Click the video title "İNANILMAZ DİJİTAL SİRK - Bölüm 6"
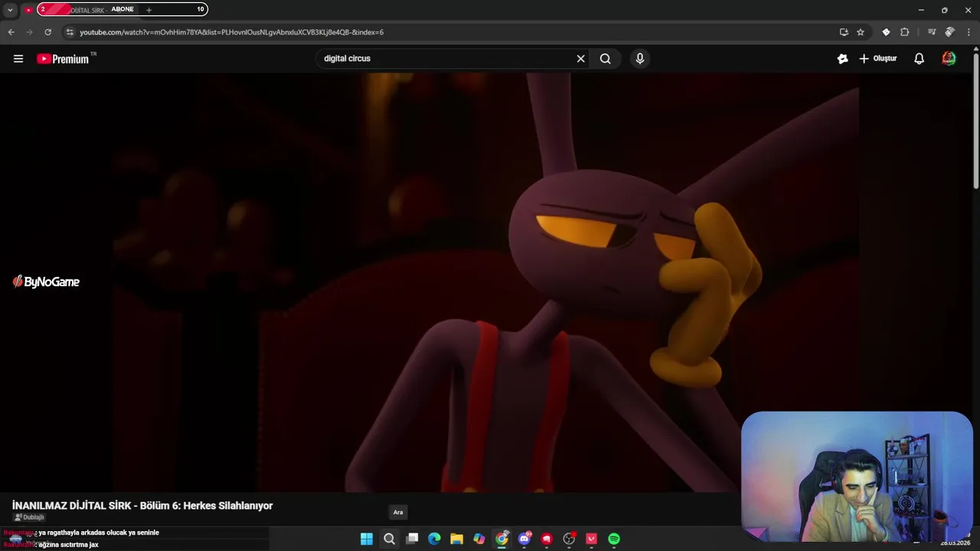 click(142, 506)
